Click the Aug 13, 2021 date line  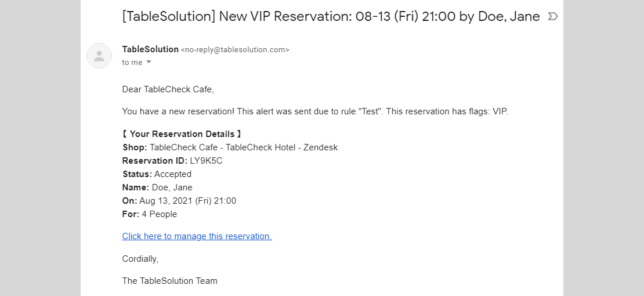179,201
